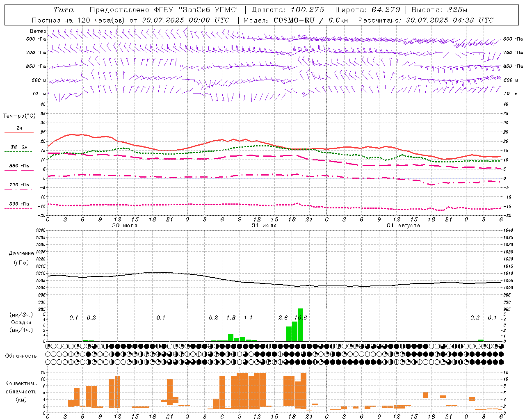Click the provider text "ЗапСиб УГМС"

pyautogui.click(x=209, y=10)
